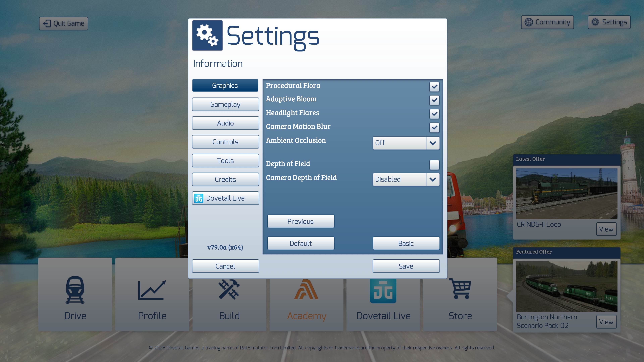Image resolution: width=644 pixels, height=362 pixels.
Task: Click the Dovetail Live logo icon in settings sidebar
Action: (199, 198)
